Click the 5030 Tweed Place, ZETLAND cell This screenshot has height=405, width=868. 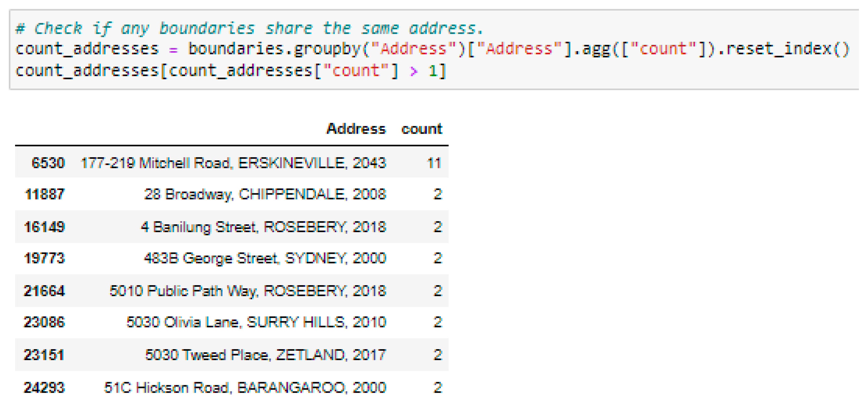tap(265, 355)
